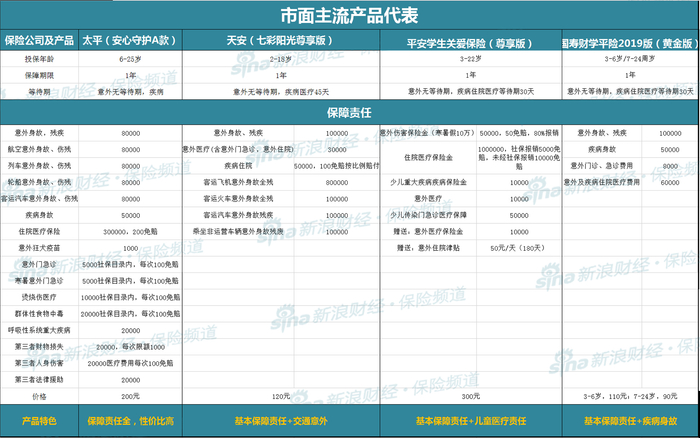Click the label 第三者法律援助
The width and height of the screenshot is (700, 438).
click(x=39, y=380)
